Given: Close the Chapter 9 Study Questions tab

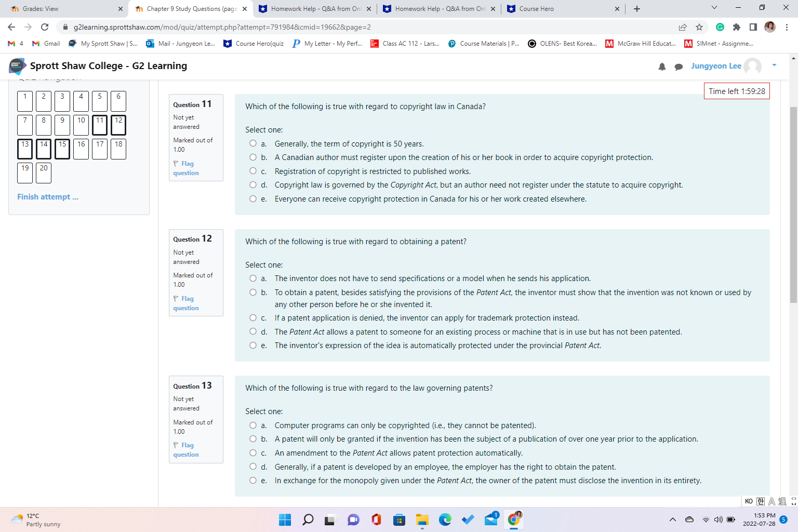Looking at the screenshot, I should [245, 9].
